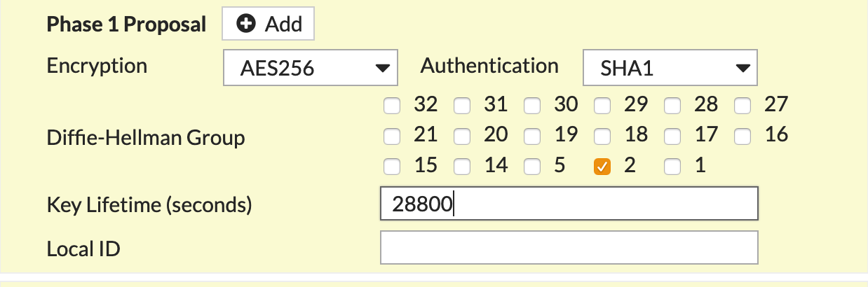868x287 pixels.
Task: Enable Diffie-Hellman group 15 checkbox
Action: (x=392, y=167)
